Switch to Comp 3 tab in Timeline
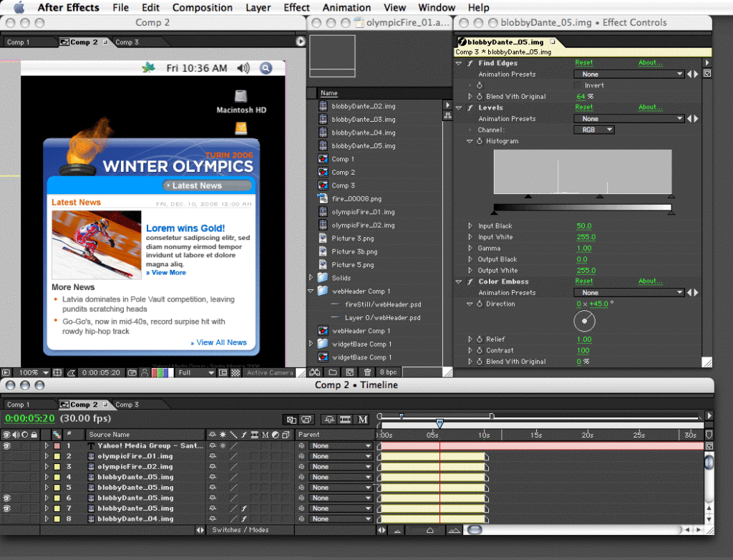Image resolution: width=733 pixels, height=560 pixels. click(127, 405)
